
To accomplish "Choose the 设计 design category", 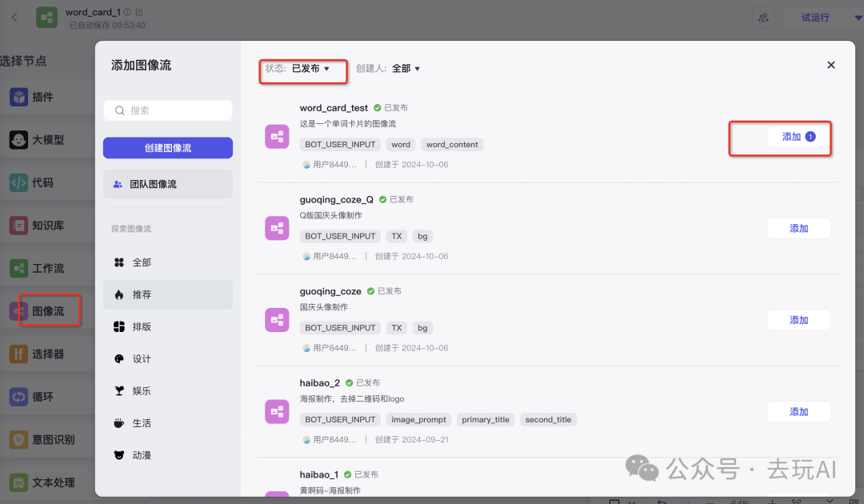I will (x=167, y=359).
